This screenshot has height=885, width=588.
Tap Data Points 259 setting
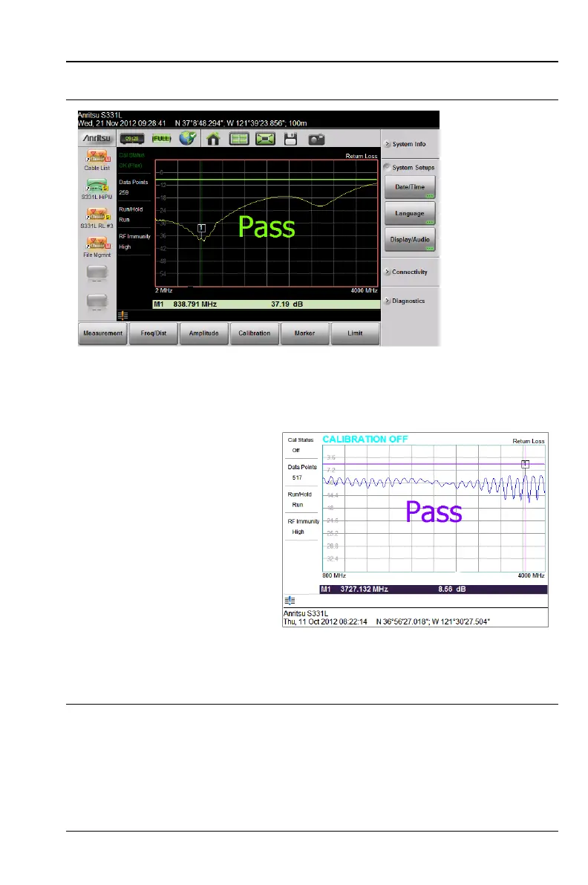[134, 187]
